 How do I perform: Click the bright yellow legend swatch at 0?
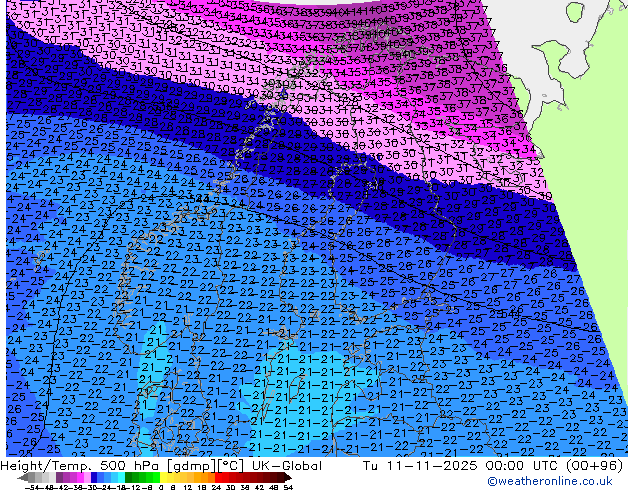[x=163, y=477]
